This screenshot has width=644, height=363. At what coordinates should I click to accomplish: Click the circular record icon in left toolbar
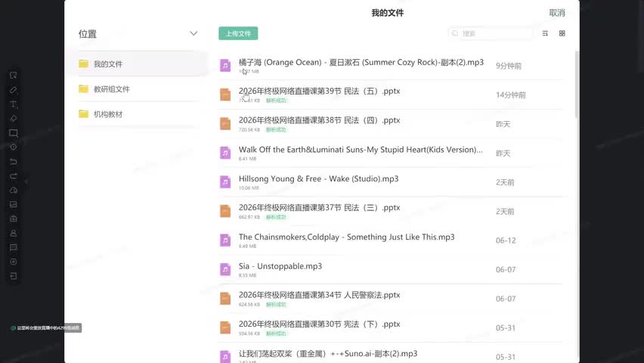click(x=13, y=262)
